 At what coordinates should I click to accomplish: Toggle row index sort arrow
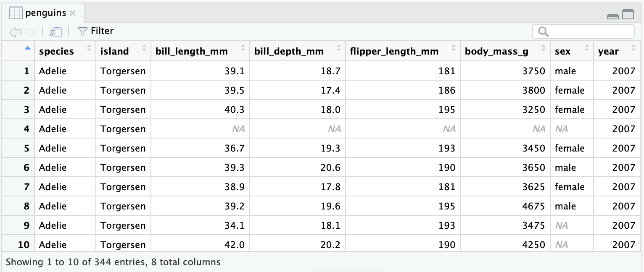tap(28, 48)
